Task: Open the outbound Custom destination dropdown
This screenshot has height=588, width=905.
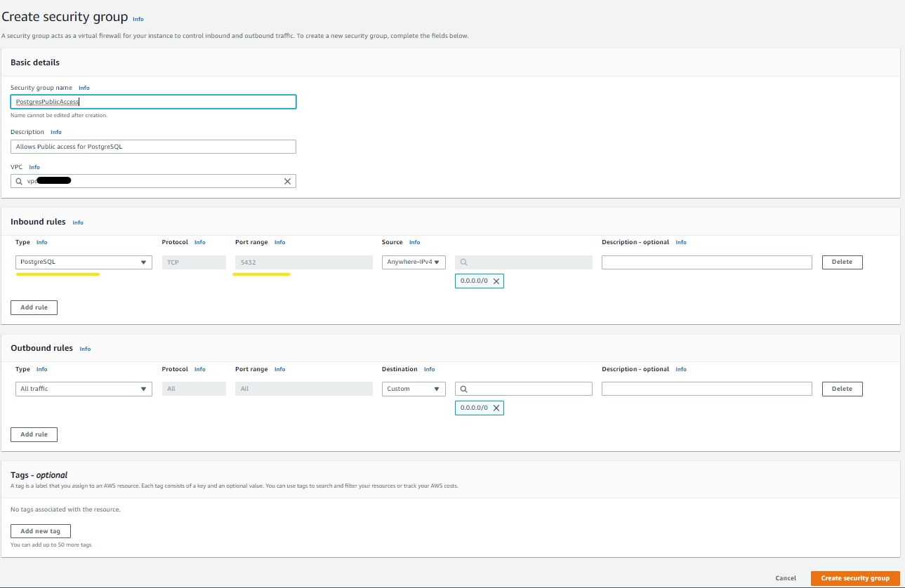Action: pos(414,389)
